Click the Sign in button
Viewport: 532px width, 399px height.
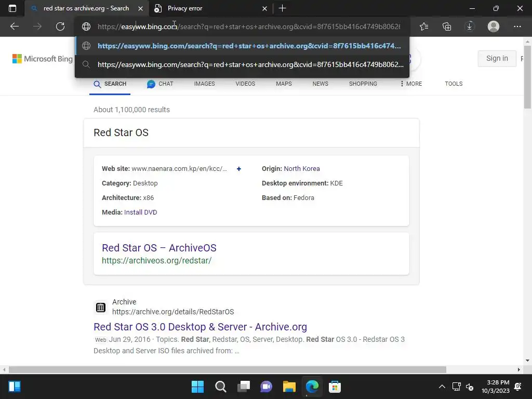click(497, 58)
